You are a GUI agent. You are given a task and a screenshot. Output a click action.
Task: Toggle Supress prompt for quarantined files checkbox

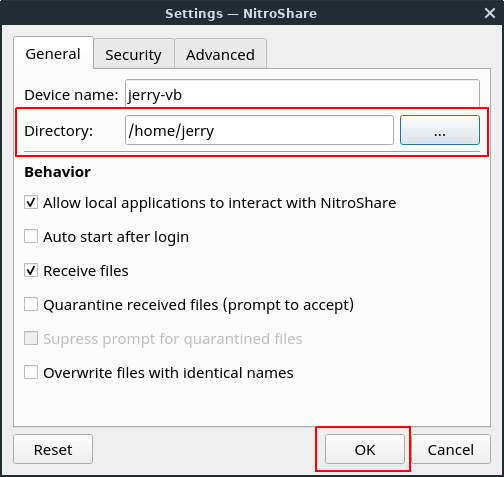coord(31,338)
